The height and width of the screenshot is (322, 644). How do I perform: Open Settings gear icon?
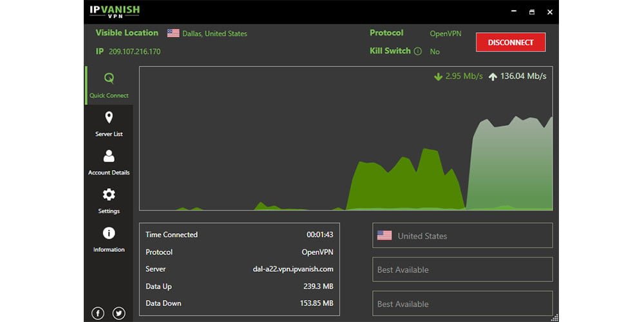pyautogui.click(x=109, y=194)
